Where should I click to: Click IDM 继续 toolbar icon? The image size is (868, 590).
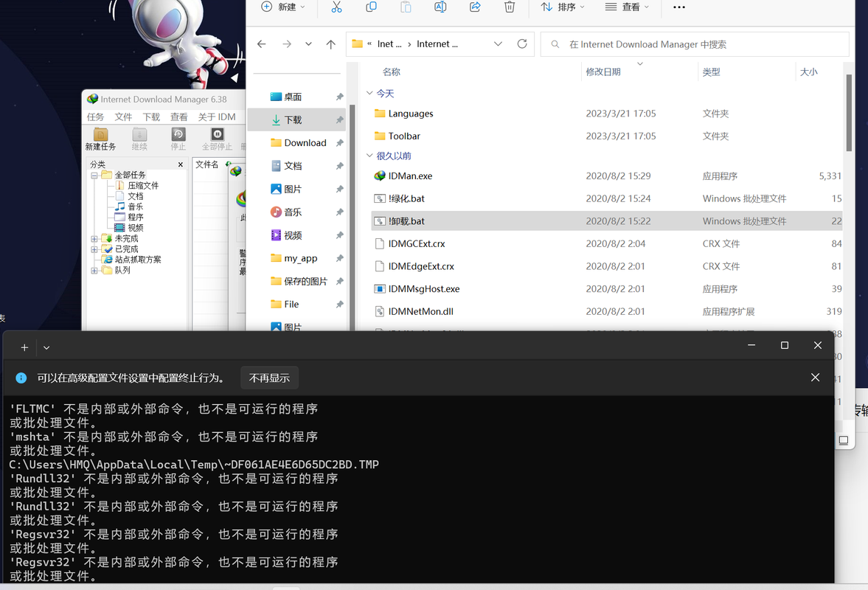pos(139,139)
